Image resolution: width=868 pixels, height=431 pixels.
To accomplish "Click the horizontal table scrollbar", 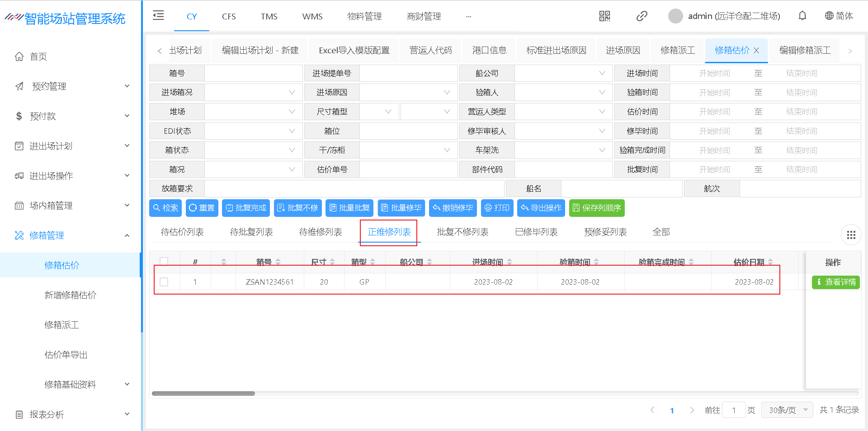I will [x=203, y=394].
